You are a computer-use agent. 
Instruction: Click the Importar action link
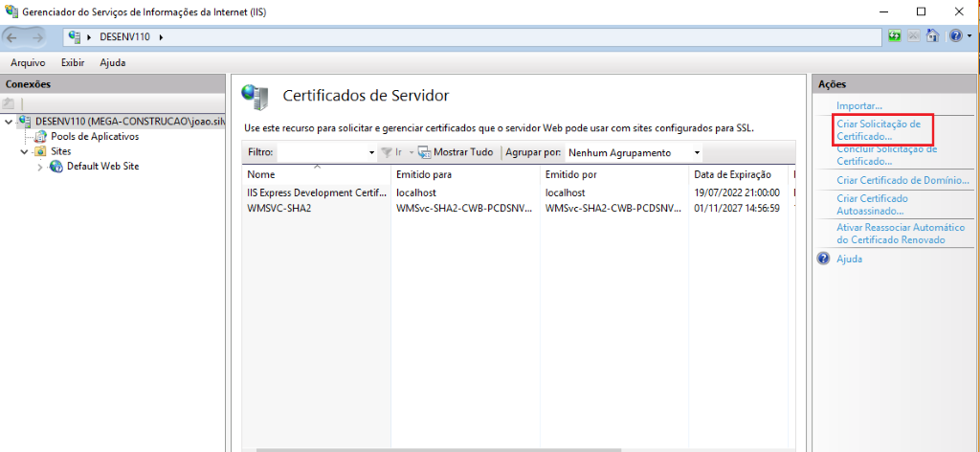pos(858,105)
